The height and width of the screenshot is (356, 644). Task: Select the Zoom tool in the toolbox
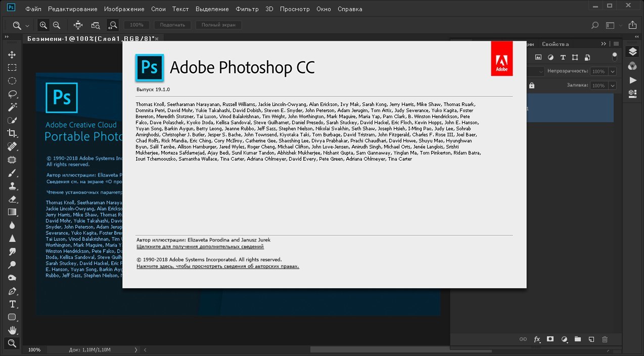coord(12,343)
